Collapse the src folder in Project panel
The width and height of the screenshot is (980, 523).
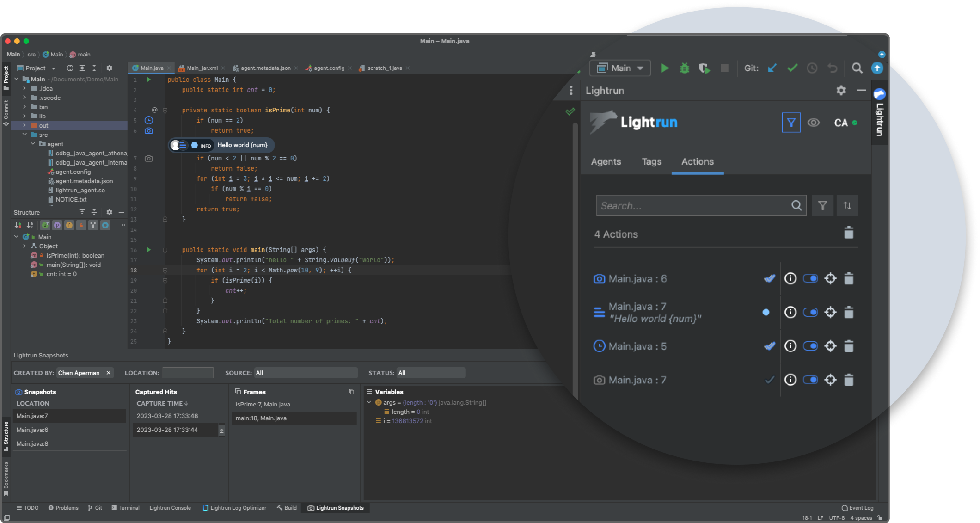pyautogui.click(x=25, y=135)
